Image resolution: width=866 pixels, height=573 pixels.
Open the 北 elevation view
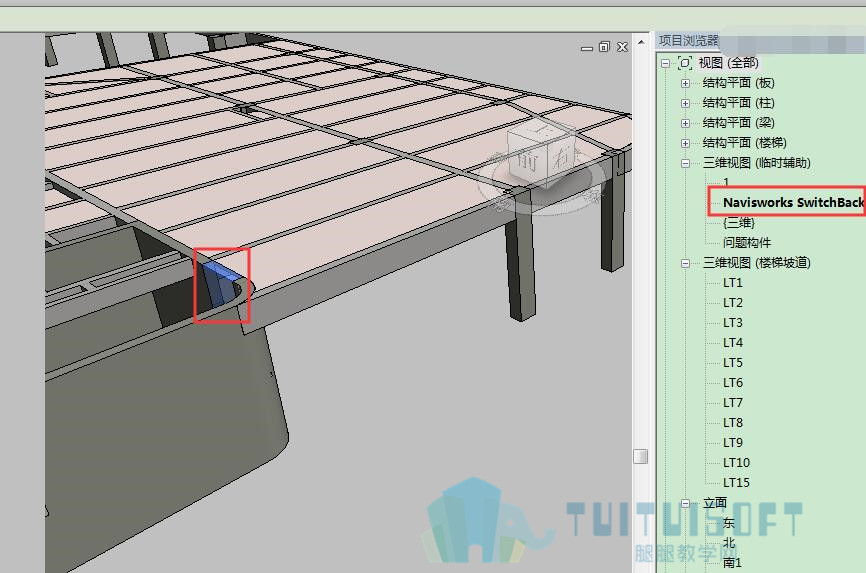click(729, 543)
